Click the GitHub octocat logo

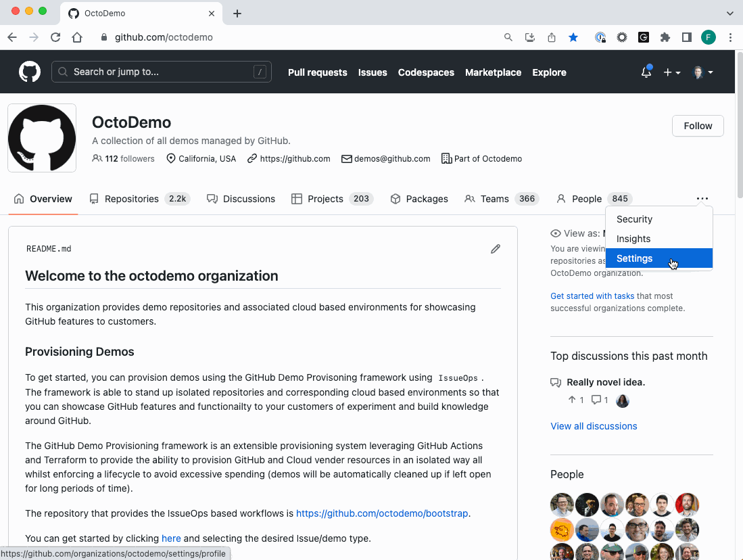pyautogui.click(x=29, y=72)
